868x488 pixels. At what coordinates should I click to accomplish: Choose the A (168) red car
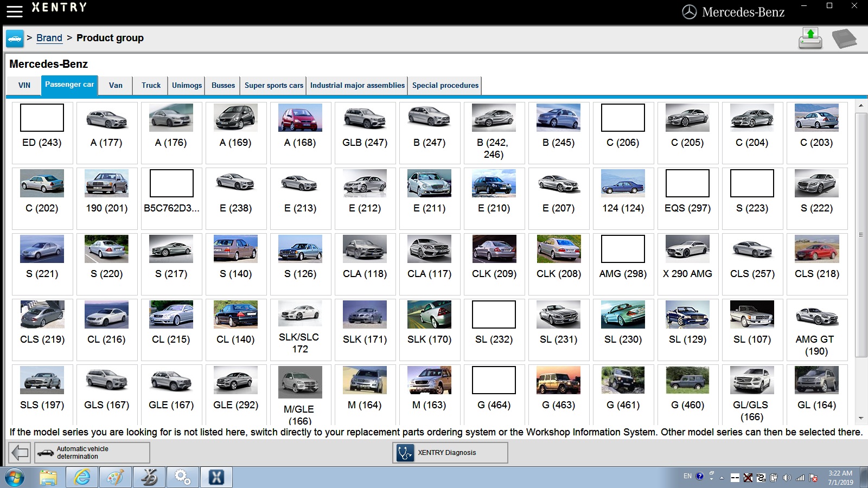click(301, 133)
